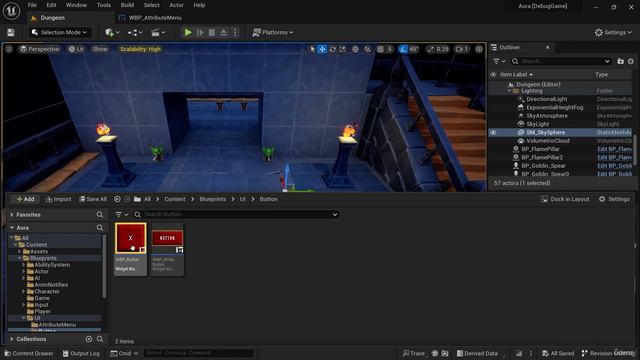Open the File menu

coord(32,5)
